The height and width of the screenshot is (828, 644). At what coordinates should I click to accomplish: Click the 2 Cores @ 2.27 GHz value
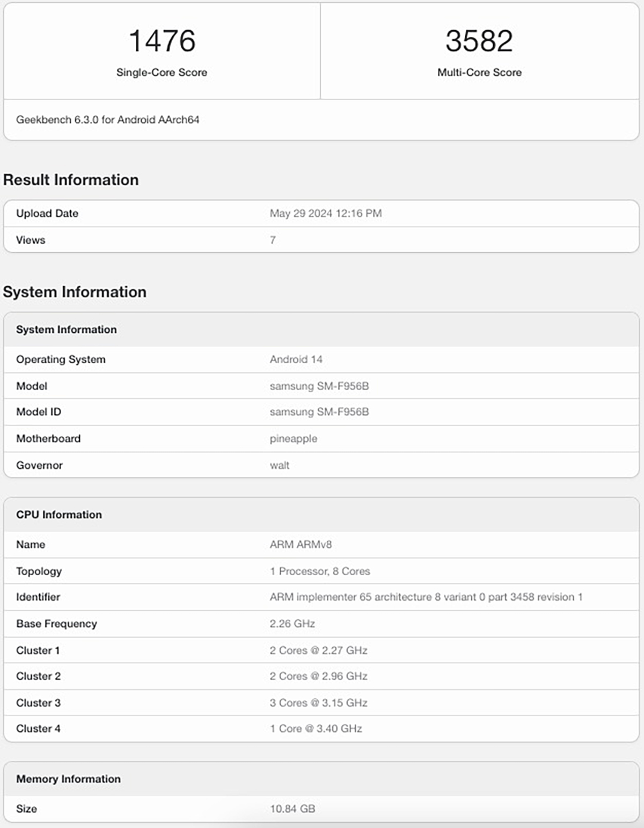319,651
